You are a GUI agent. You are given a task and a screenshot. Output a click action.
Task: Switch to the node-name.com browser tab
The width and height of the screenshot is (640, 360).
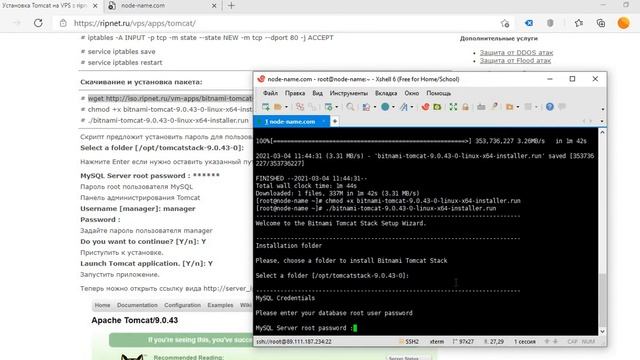pyautogui.click(x=143, y=6)
